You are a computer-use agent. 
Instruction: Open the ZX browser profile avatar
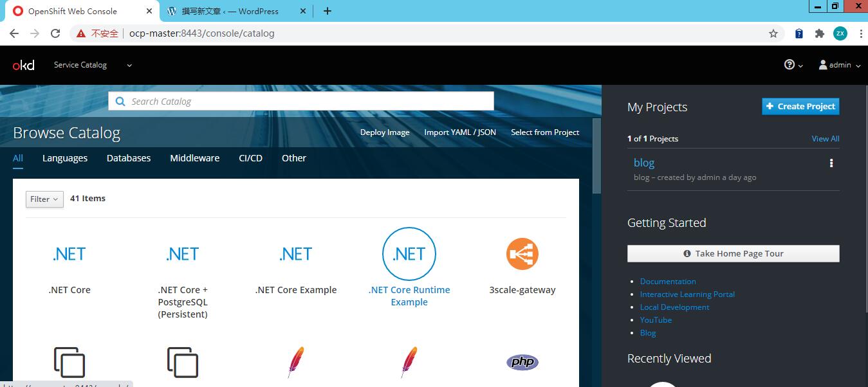tap(840, 33)
